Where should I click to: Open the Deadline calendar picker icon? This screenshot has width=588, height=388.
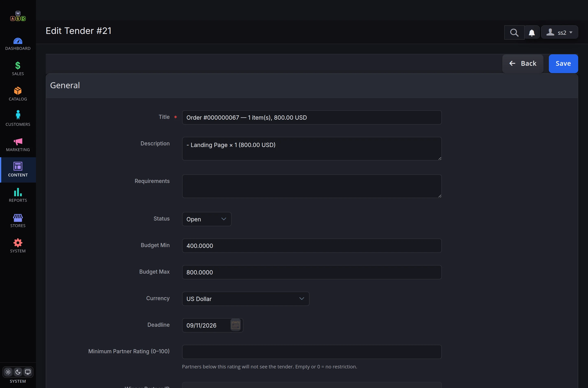point(235,325)
